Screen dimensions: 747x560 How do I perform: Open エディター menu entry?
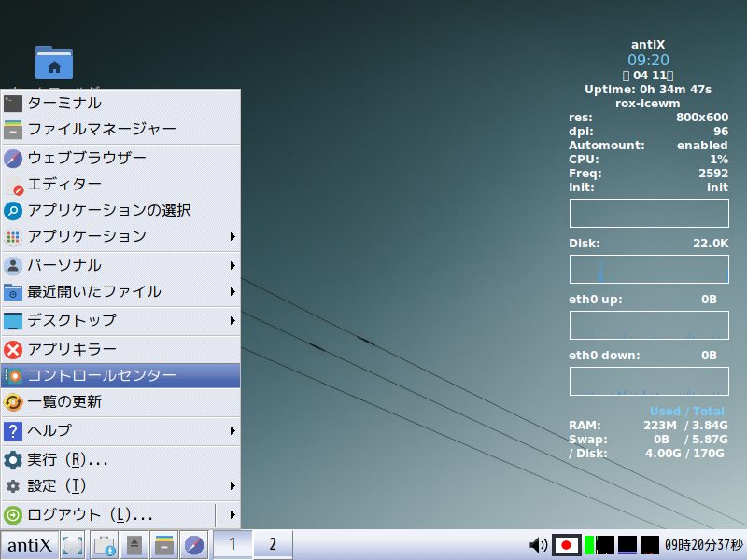click(x=120, y=184)
